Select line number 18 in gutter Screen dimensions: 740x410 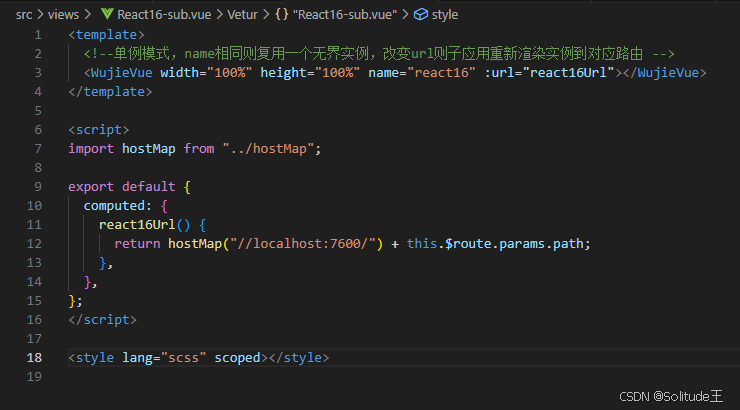point(34,358)
